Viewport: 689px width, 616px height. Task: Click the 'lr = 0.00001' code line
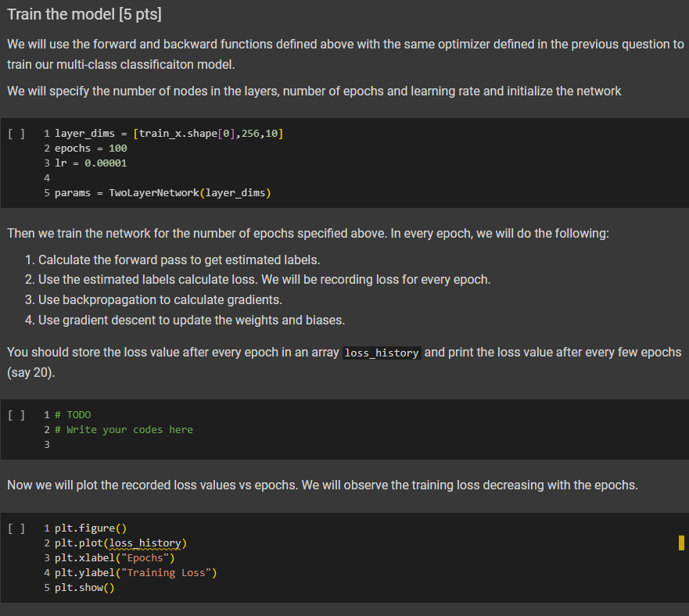coord(91,163)
